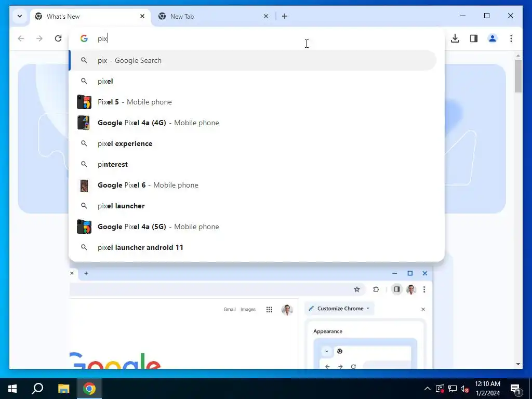Viewport: 532px width, 399px height.
Task: Close the What's New tab
Action: pyautogui.click(x=142, y=16)
